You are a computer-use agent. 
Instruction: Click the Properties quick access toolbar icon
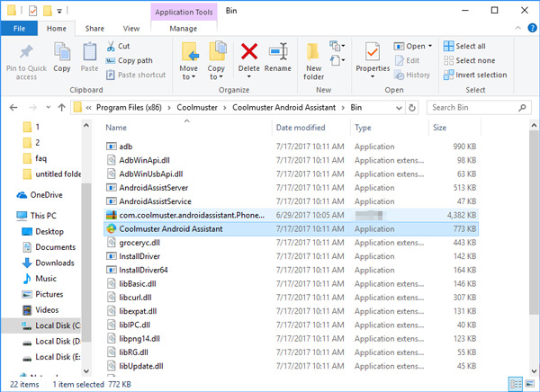(32, 11)
